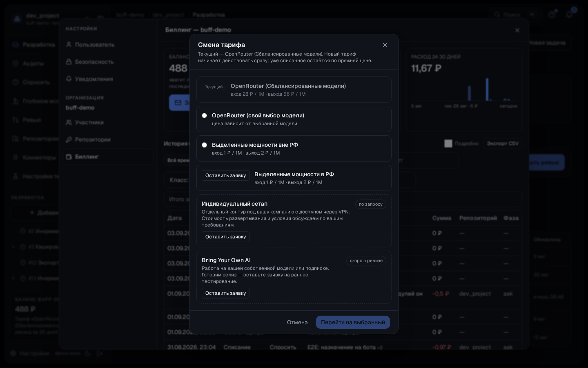Click the Разработка breadcrumb in the top bar

(209, 15)
